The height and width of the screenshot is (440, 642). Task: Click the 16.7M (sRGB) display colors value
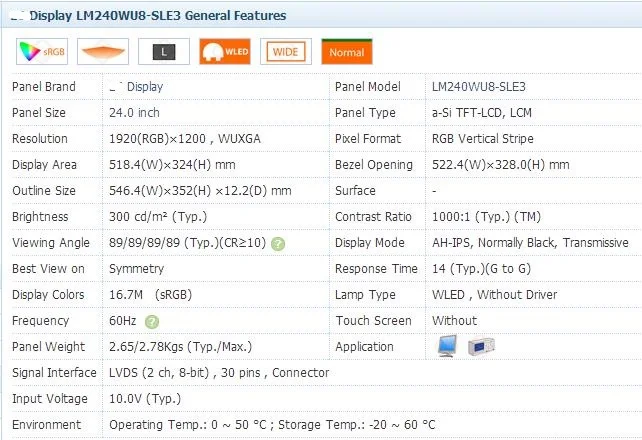[150, 295]
